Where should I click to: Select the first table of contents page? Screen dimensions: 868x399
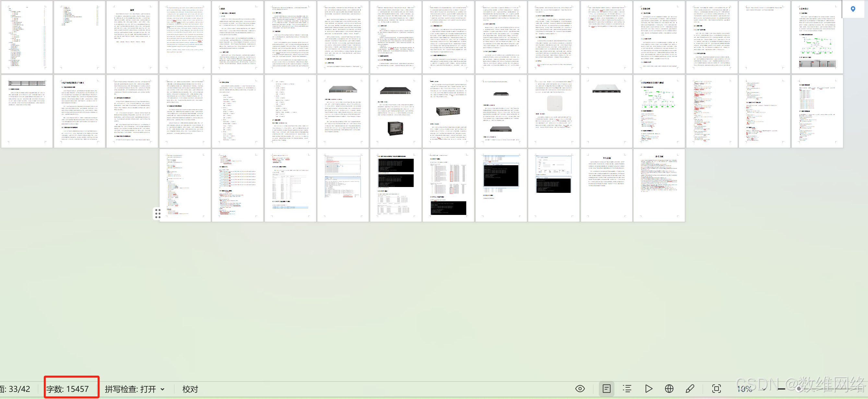[27, 37]
